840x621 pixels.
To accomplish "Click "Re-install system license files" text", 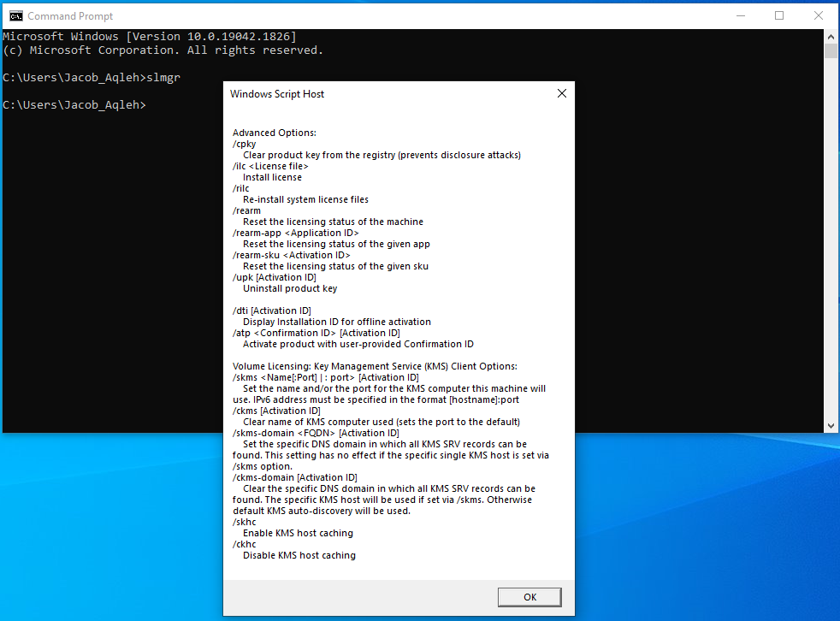I will pyautogui.click(x=305, y=199).
